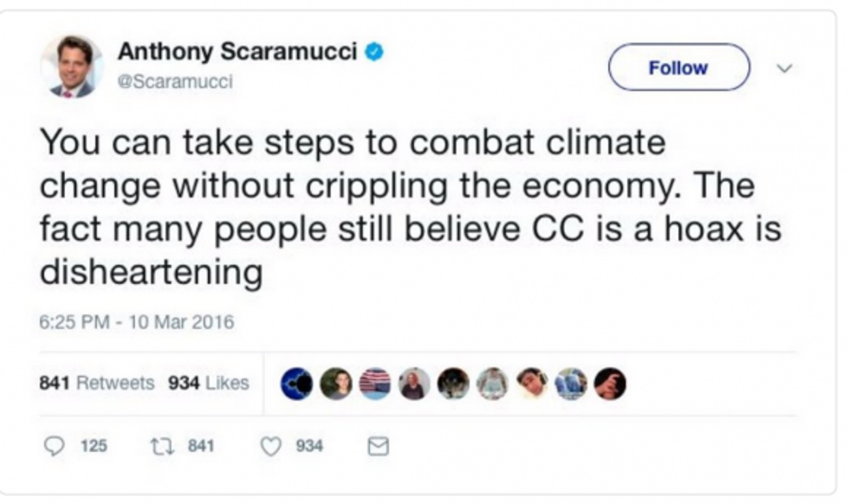Viewport: 849px width, 504px height.
Task: View the 841 Retweets list
Action: 97,382
